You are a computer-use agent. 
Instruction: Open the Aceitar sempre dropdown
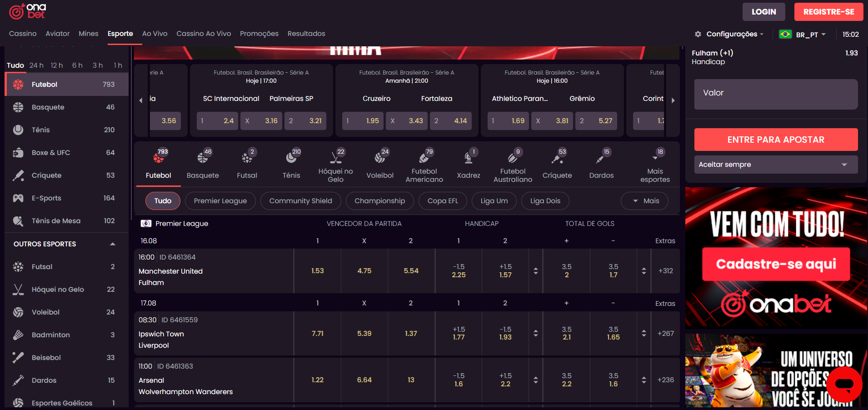pyautogui.click(x=776, y=165)
